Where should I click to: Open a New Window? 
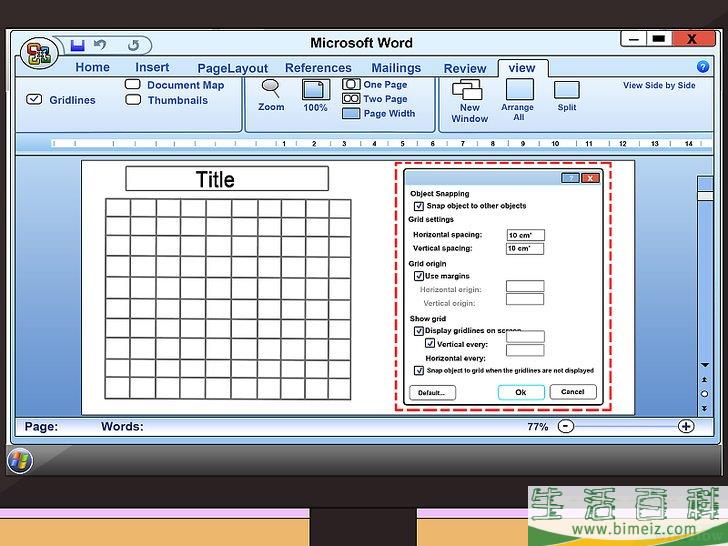click(x=467, y=89)
